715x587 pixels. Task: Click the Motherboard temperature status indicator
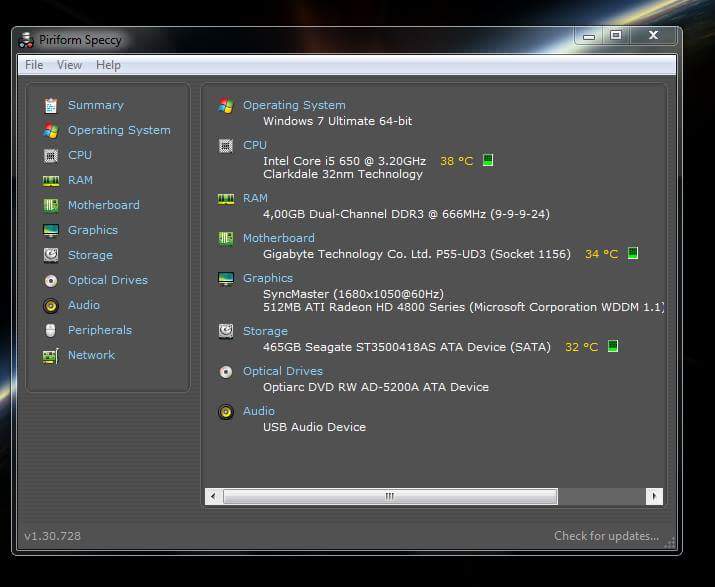coord(633,254)
